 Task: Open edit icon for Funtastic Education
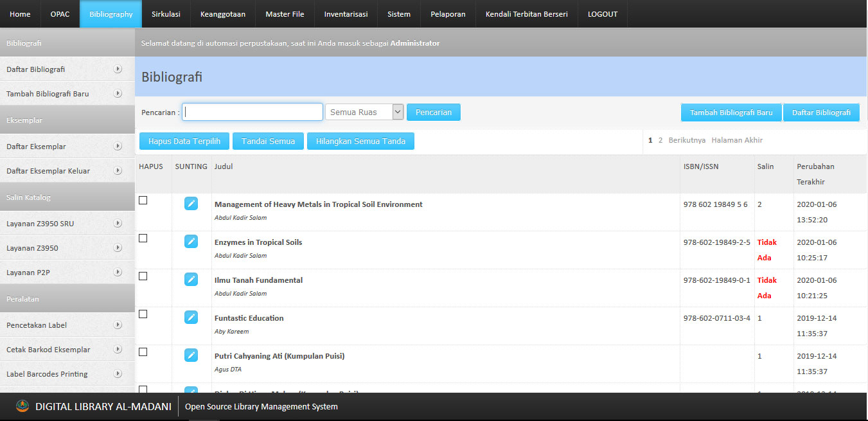pyautogui.click(x=191, y=318)
